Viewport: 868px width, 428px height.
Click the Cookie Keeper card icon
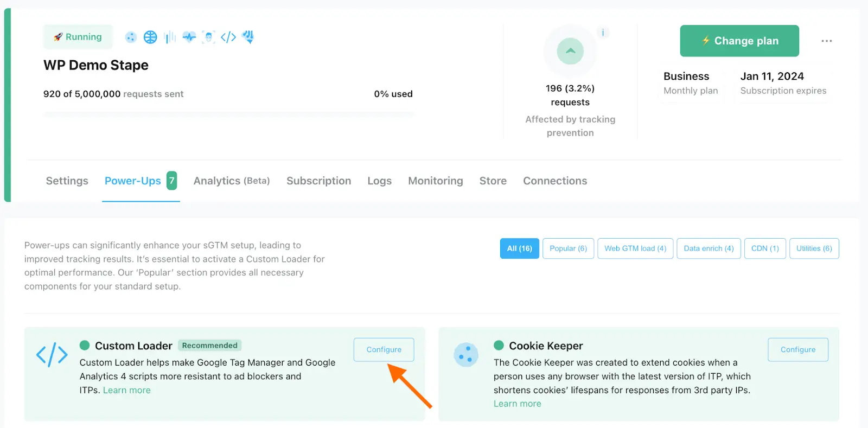[x=466, y=355]
